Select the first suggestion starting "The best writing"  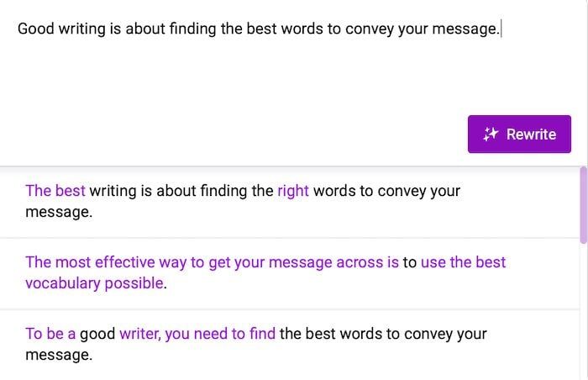click(x=290, y=202)
